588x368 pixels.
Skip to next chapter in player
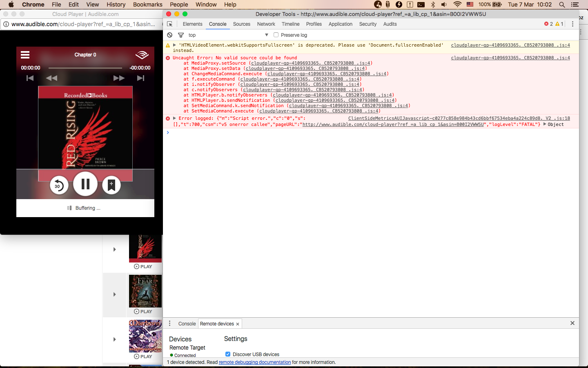point(140,78)
